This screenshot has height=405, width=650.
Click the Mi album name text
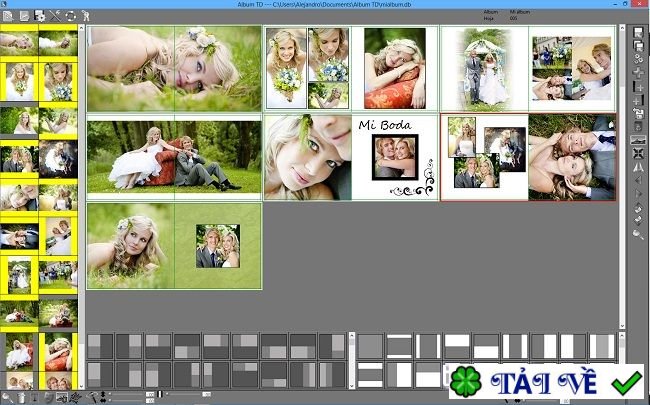[x=520, y=12]
